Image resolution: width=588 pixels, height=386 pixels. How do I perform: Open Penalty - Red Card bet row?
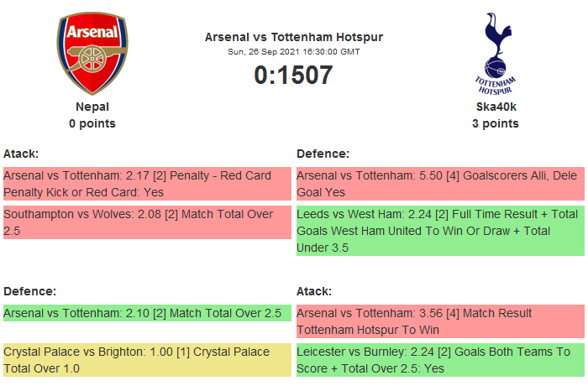click(x=146, y=184)
